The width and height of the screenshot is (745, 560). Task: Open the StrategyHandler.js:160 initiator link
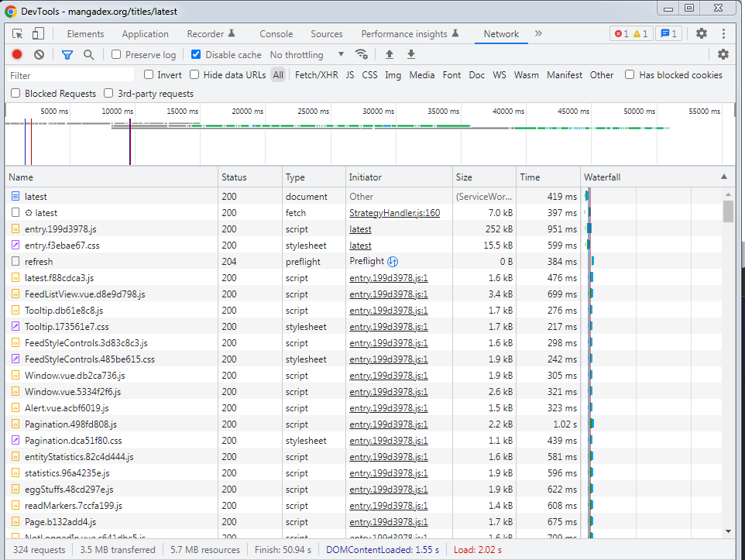tap(394, 213)
